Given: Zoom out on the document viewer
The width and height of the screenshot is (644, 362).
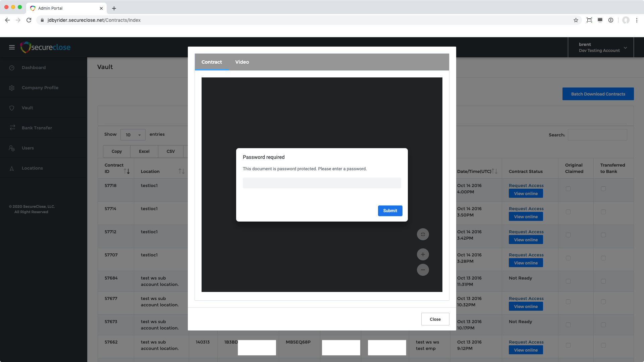Looking at the screenshot, I should click(x=423, y=269).
